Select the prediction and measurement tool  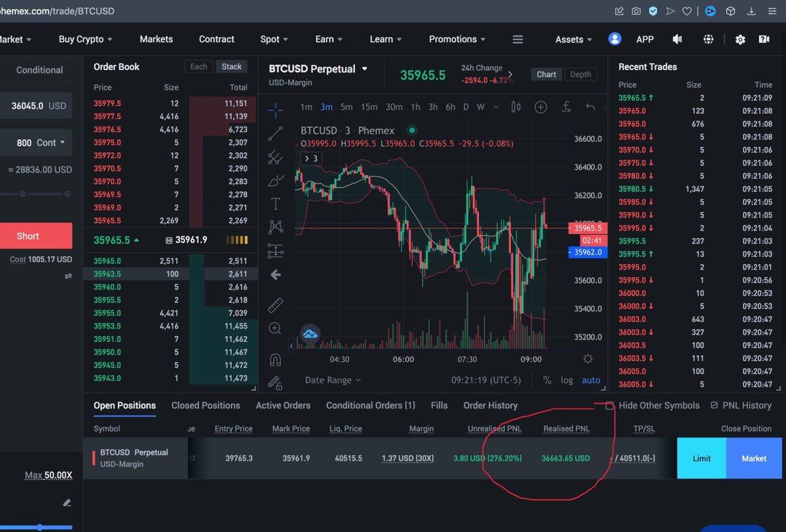276,251
